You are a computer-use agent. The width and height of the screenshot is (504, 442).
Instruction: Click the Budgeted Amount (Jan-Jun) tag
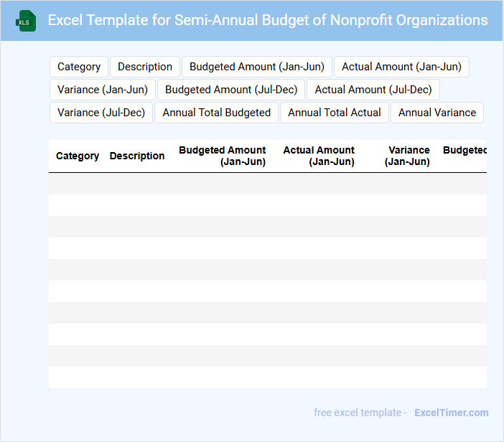point(257,67)
